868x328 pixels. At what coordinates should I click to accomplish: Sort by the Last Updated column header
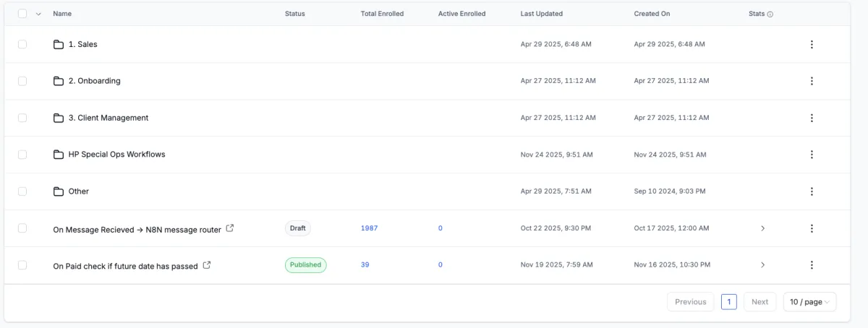pos(541,14)
